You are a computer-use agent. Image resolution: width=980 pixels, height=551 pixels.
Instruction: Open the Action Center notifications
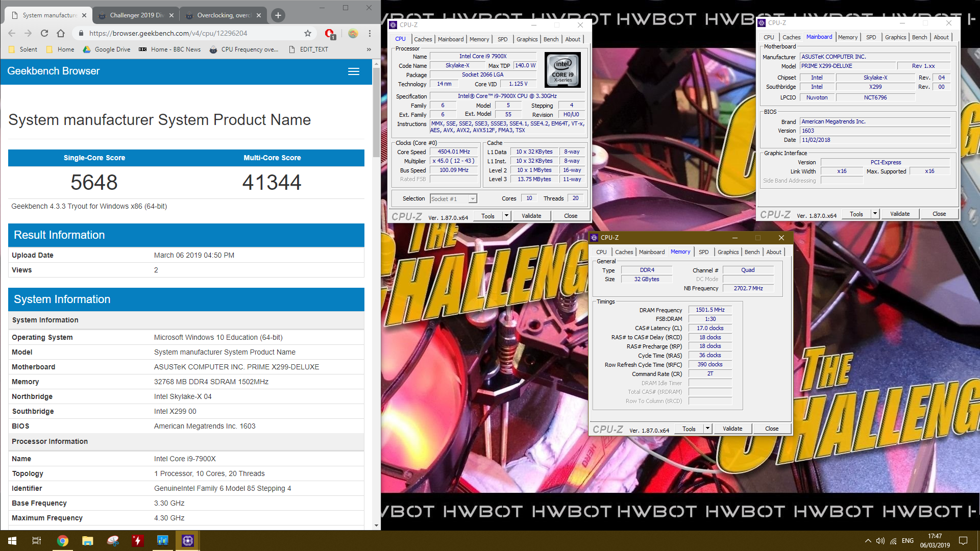click(x=963, y=541)
